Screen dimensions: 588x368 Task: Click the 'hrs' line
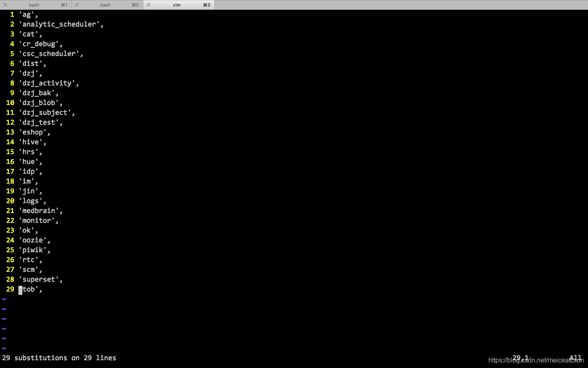click(30, 152)
